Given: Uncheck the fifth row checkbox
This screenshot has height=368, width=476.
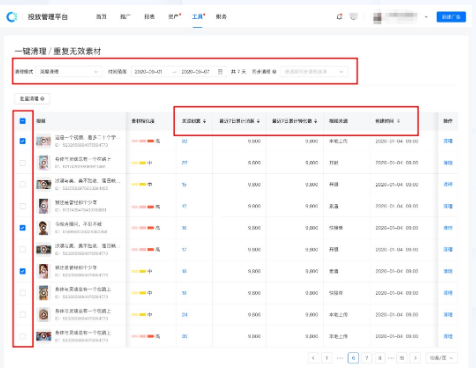Looking at the screenshot, I should [23, 228].
